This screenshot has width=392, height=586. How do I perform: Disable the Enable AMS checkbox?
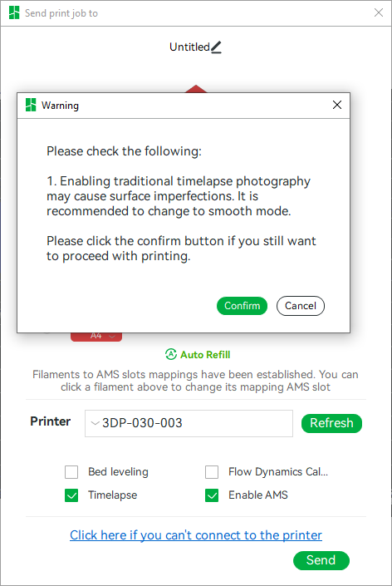pos(212,495)
